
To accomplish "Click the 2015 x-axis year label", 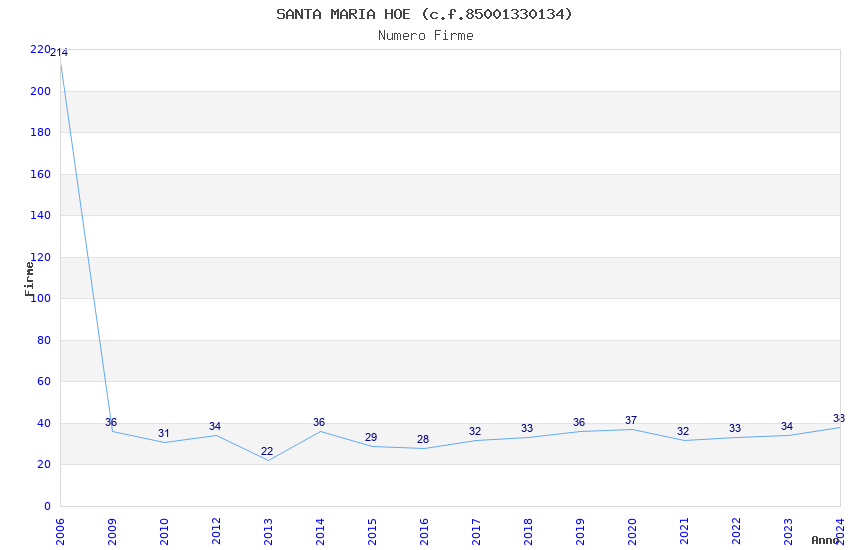I will [372, 532].
